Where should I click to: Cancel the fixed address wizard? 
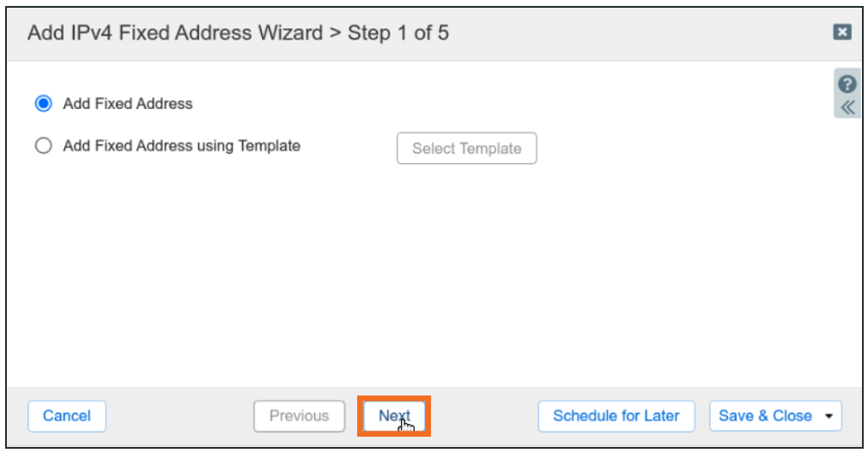[66, 416]
